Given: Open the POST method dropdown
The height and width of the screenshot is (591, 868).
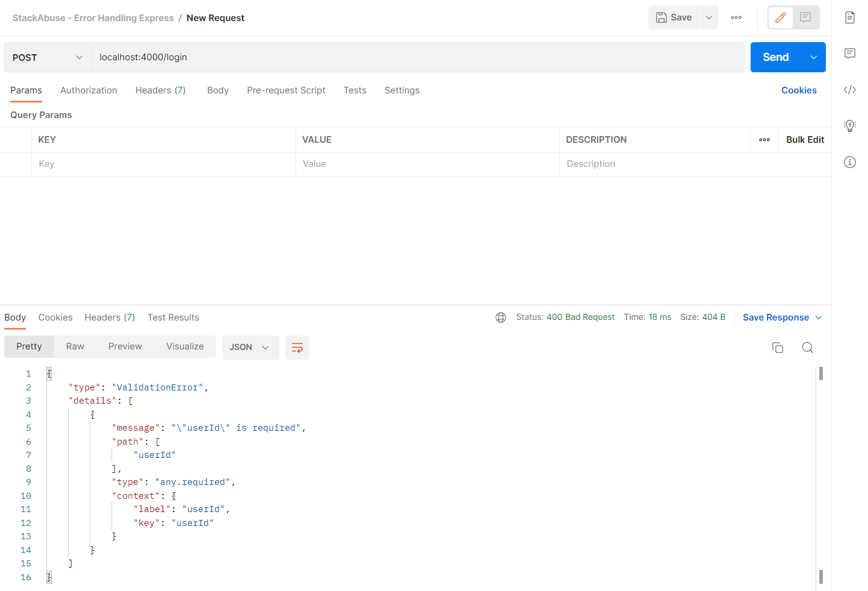Looking at the screenshot, I should pos(48,57).
